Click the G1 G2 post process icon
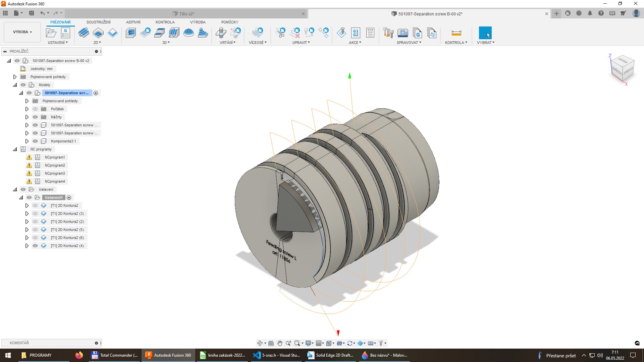Image resolution: width=644 pixels, height=362 pixels. pos(356,33)
